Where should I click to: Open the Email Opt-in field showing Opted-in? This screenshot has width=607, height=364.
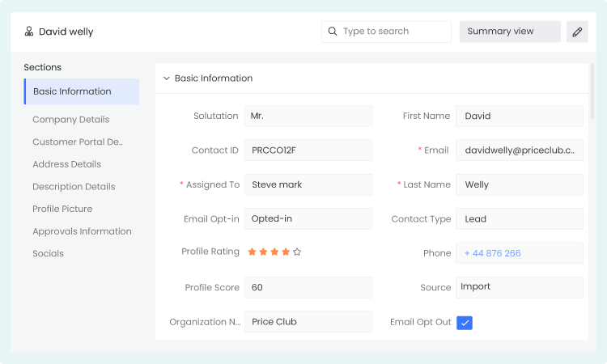pos(308,219)
